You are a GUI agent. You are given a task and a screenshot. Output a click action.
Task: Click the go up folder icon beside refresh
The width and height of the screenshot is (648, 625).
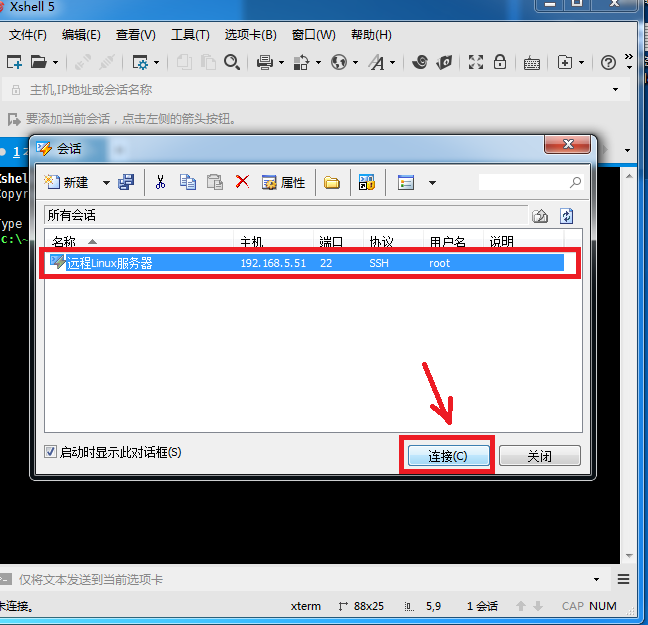point(540,216)
